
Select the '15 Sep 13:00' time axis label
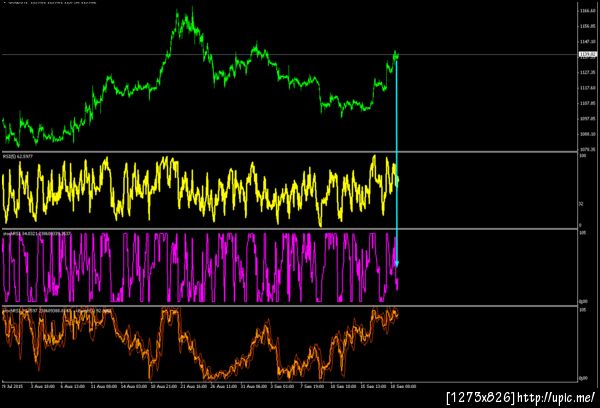[x=373, y=387]
